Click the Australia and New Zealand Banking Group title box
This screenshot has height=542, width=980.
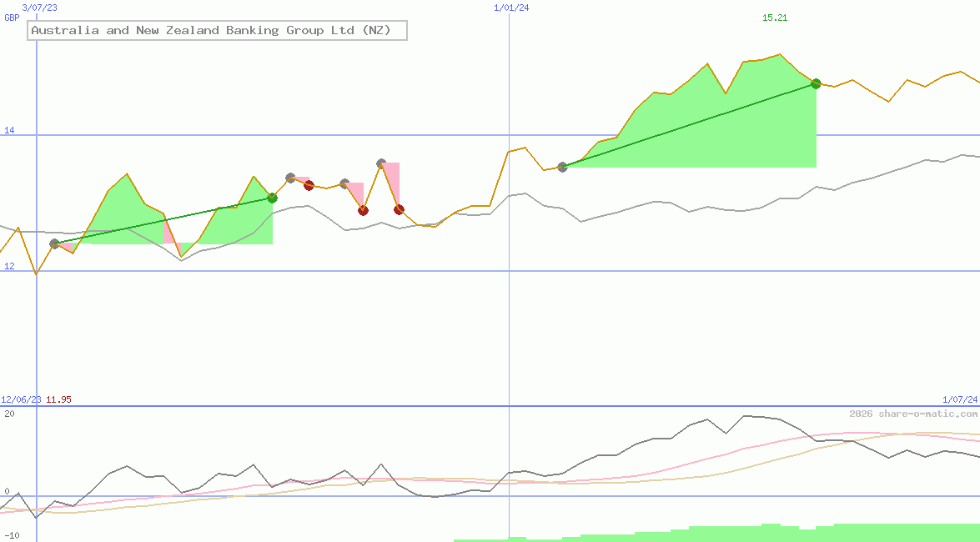[x=218, y=30]
